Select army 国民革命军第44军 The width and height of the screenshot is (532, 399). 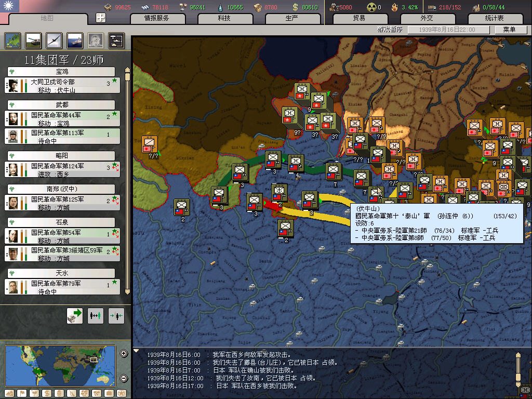coord(62,118)
